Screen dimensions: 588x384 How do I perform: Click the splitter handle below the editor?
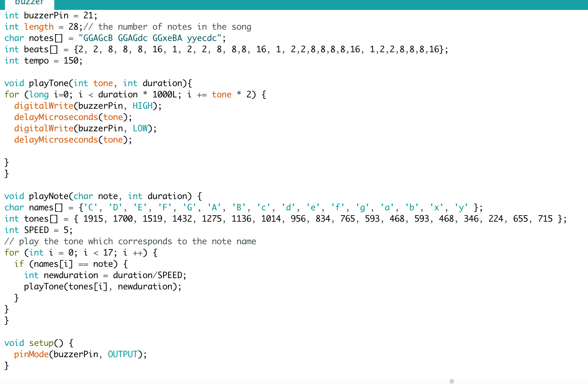click(x=451, y=381)
